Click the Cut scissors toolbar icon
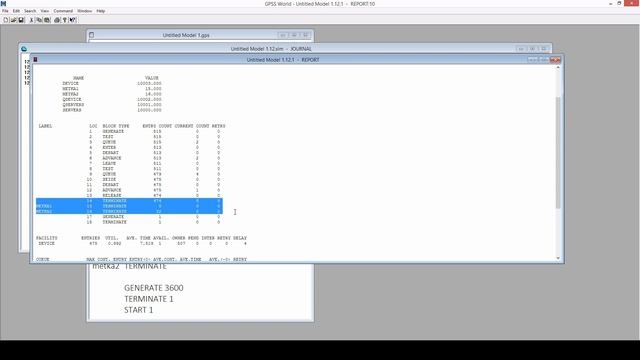Viewport: 640px width, 360px height. 31,20
